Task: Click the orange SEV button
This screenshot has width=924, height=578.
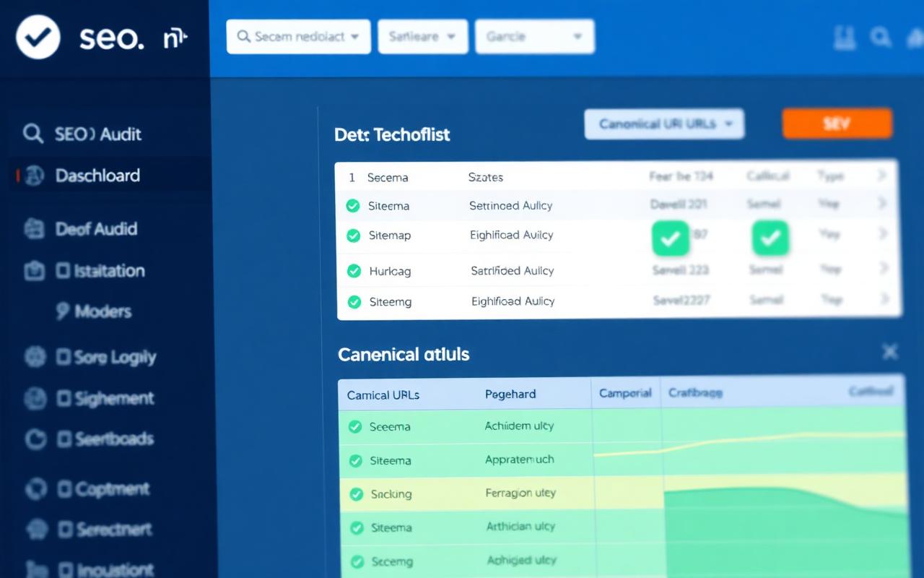Action: click(837, 124)
